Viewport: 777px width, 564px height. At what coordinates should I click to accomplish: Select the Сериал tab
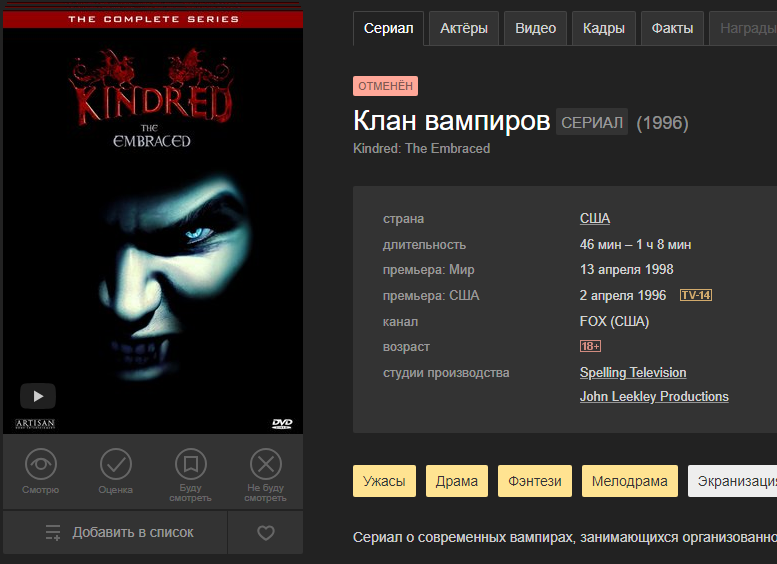click(388, 29)
